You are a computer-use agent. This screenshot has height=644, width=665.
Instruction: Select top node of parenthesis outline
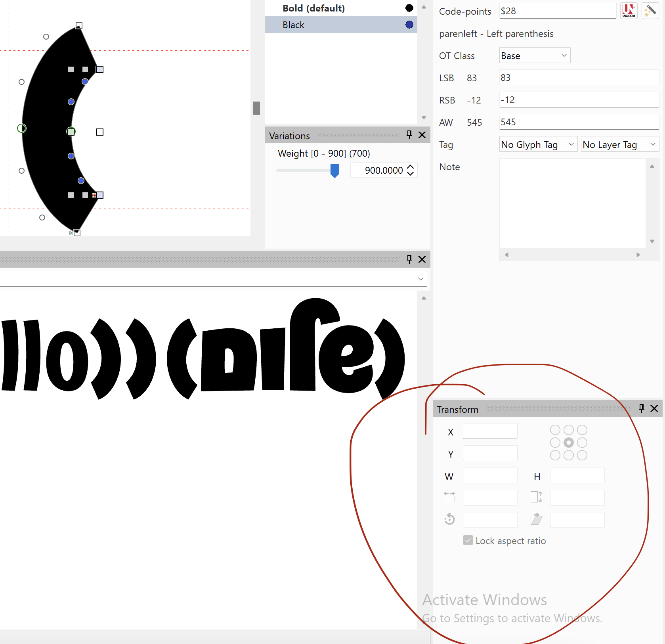click(x=79, y=26)
